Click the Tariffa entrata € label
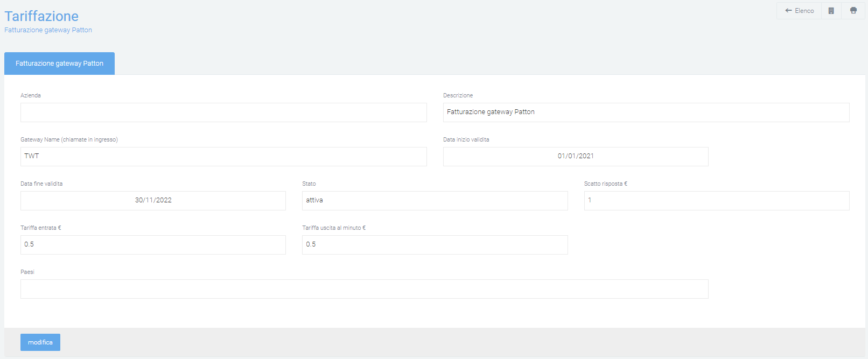This screenshot has height=359, width=868. coord(41,228)
